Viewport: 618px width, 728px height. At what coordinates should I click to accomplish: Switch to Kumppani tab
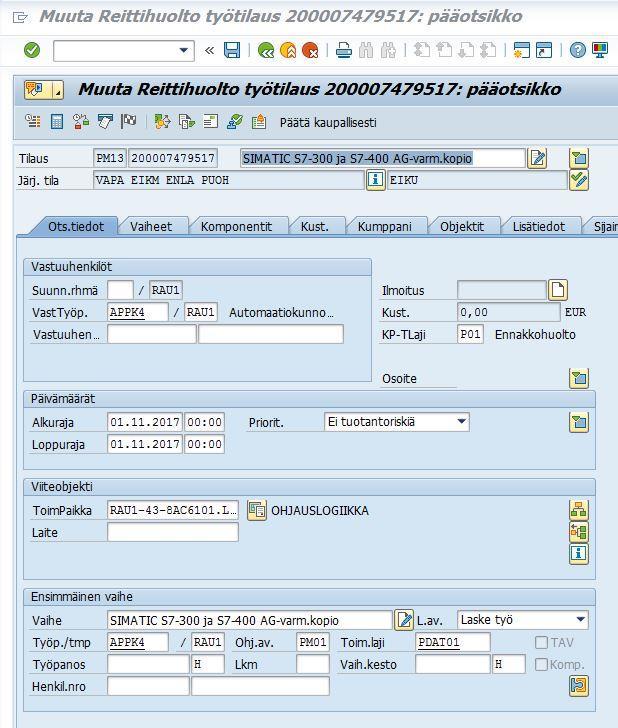coord(384,227)
